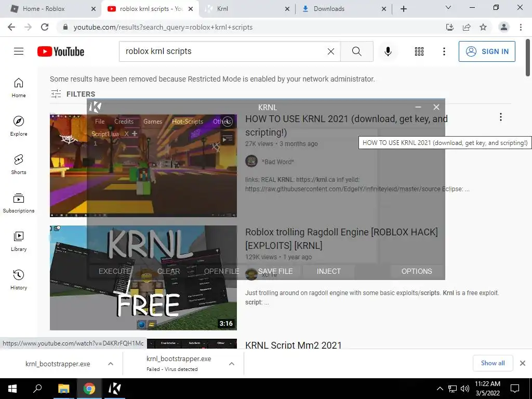This screenshot has height=399, width=532.
Task: Click the Chrome back arrow
Action: tap(11, 27)
